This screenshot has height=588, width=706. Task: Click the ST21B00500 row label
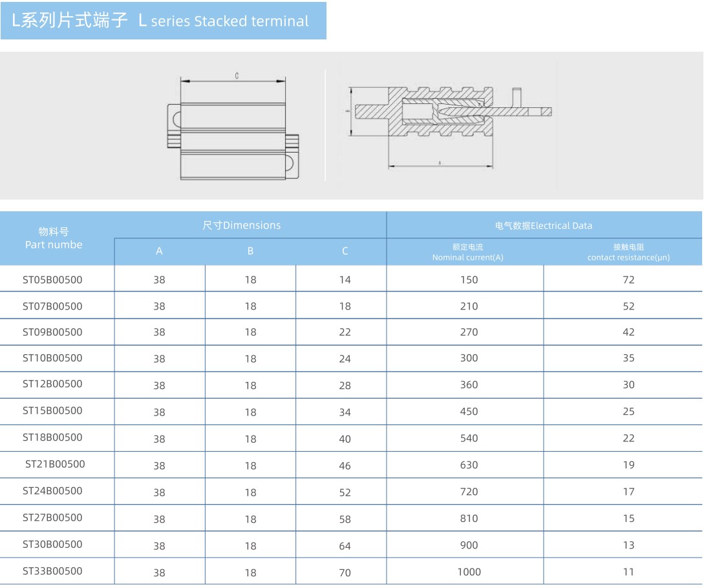click(55, 465)
